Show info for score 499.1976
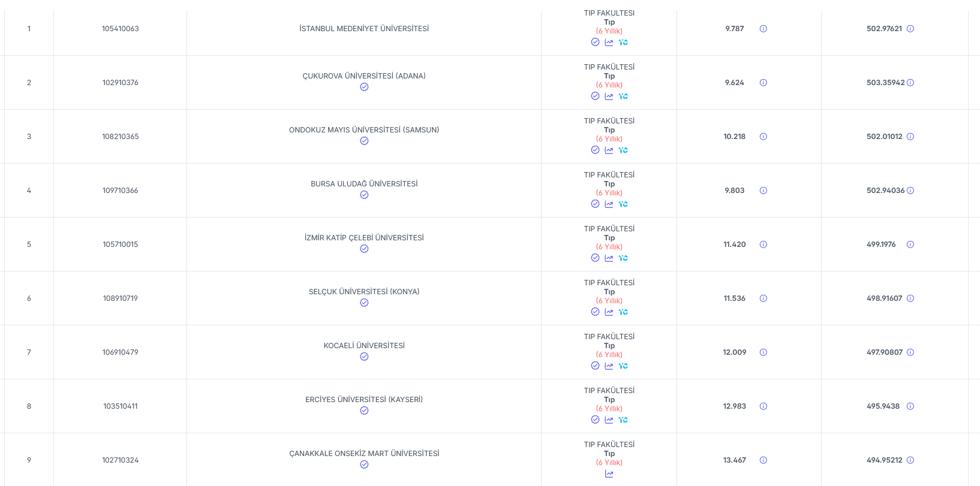 tap(910, 244)
